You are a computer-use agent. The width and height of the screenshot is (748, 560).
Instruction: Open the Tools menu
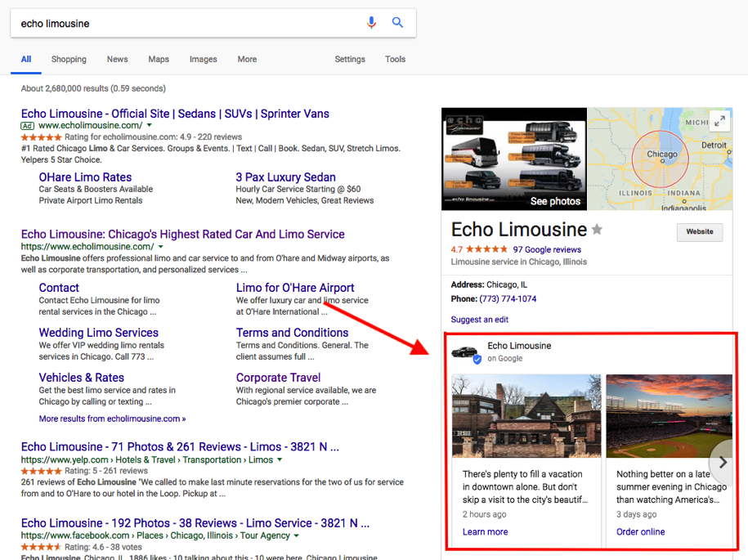pos(395,59)
